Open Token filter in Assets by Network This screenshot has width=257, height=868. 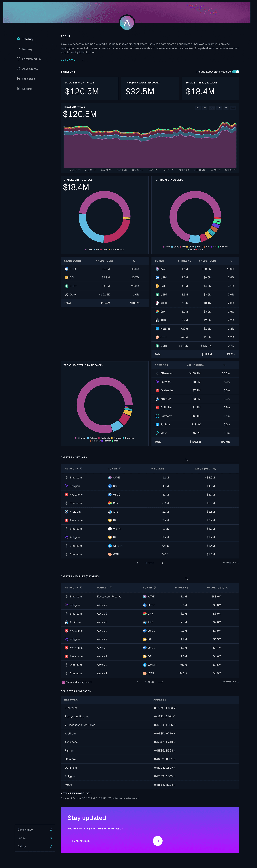tap(120, 469)
